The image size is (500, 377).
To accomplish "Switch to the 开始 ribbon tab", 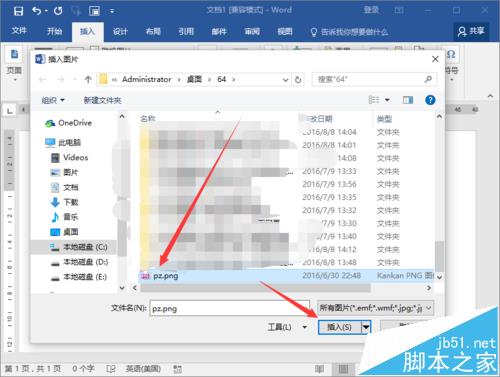I will click(54, 32).
